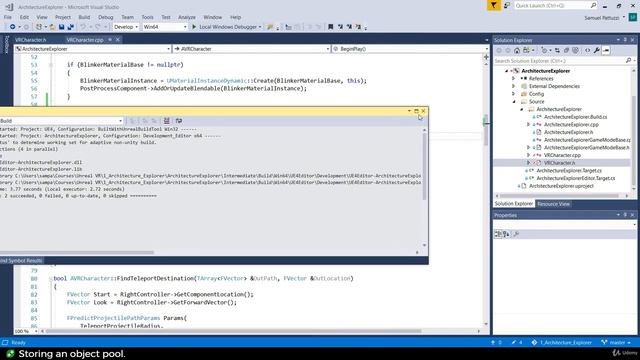Click the green Start debugging arrow
This screenshot has width=640, height=360.
(194, 27)
